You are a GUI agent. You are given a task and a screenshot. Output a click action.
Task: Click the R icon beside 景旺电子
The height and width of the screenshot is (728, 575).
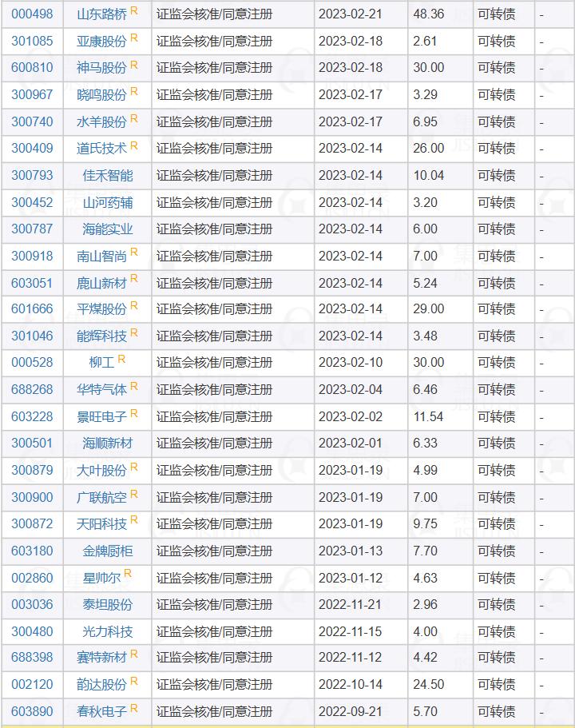(x=134, y=413)
